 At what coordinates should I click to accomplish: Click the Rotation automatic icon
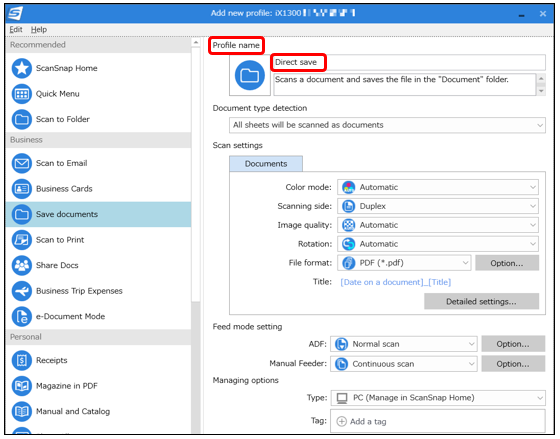(x=349, y=244)
